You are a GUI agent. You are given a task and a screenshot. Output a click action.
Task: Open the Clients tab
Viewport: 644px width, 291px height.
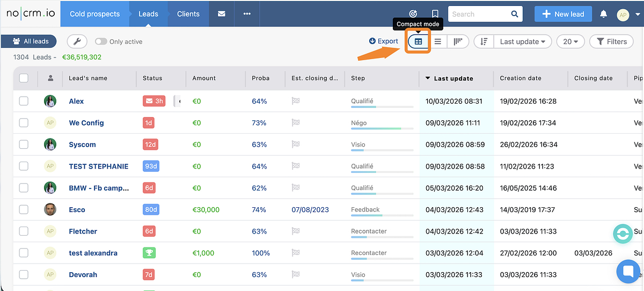point(188,14)
